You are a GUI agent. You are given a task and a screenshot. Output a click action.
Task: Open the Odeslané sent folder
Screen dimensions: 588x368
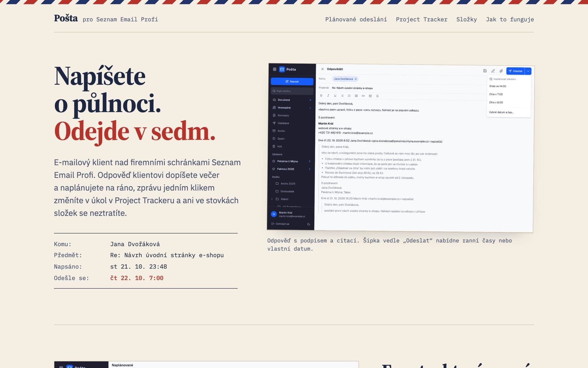click(292, 123)
